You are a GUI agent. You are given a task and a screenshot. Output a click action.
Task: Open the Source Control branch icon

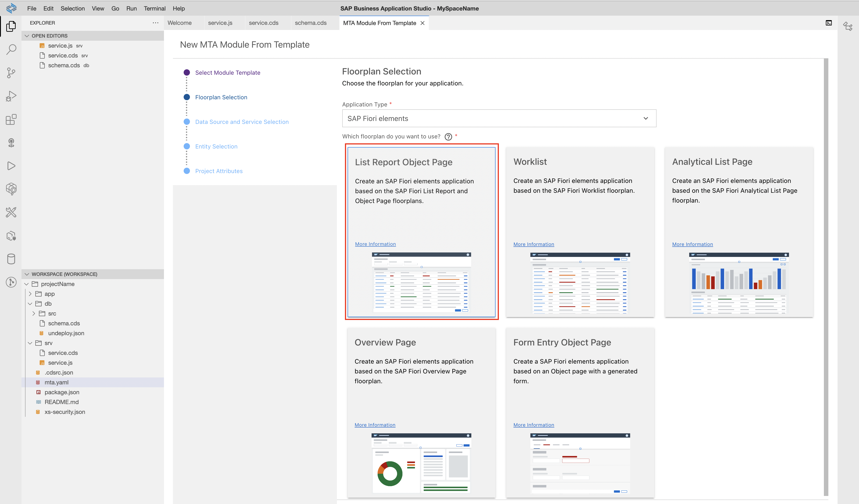(x=11, y=73)
